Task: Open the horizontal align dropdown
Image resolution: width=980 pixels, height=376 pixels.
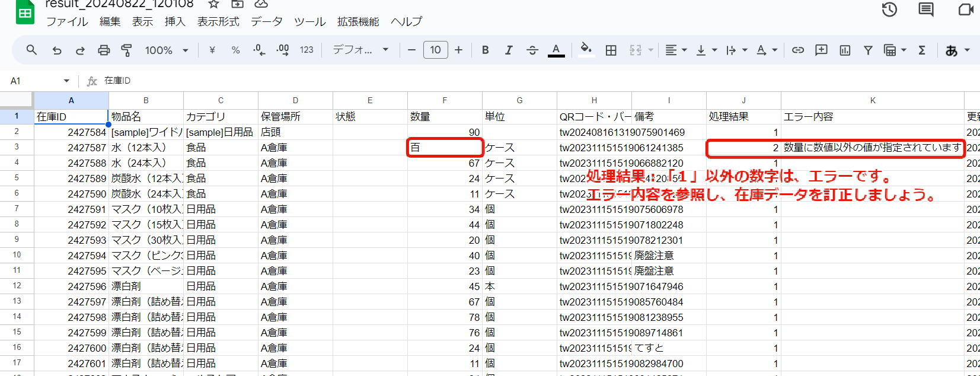Action: tap(676, 50)
